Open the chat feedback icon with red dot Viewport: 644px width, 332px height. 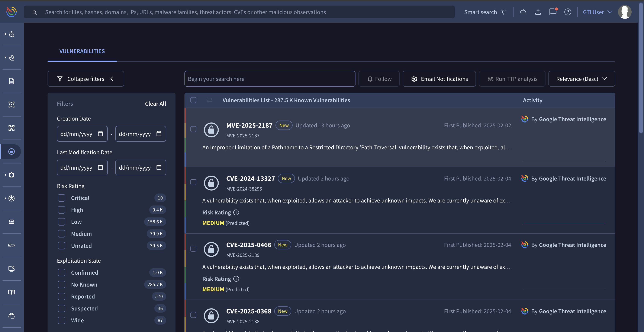553,12
